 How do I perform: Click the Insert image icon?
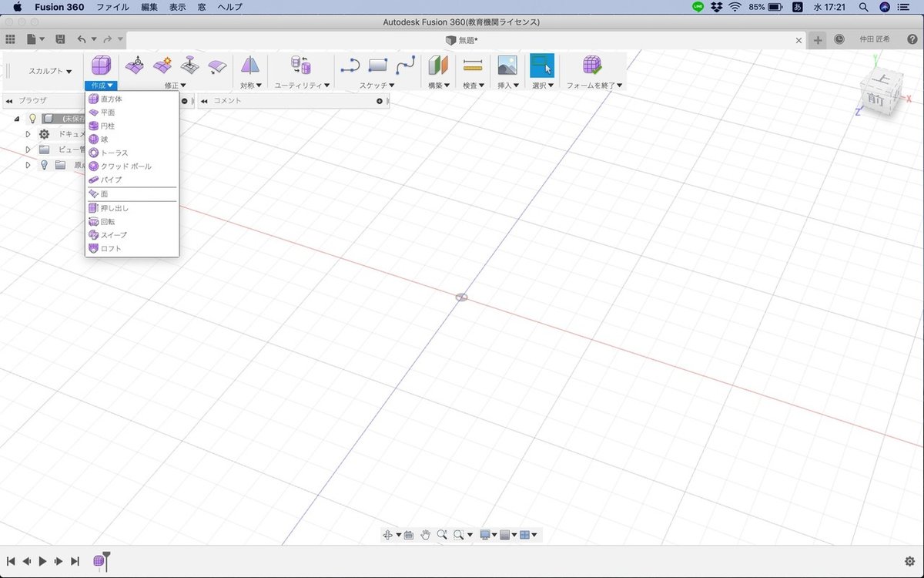[507, 66]
